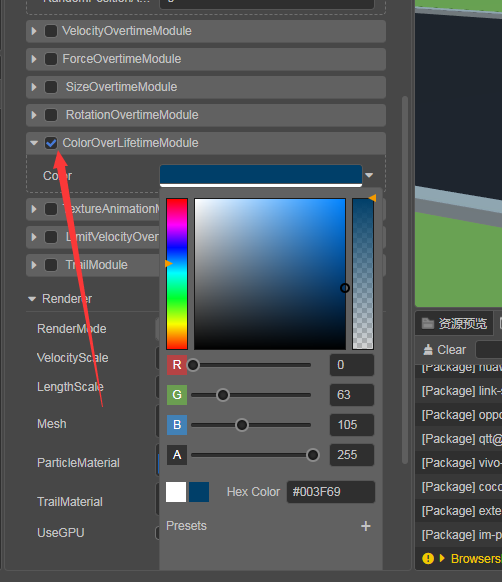Select the A alpha channel label

click(x=177, y=455)
